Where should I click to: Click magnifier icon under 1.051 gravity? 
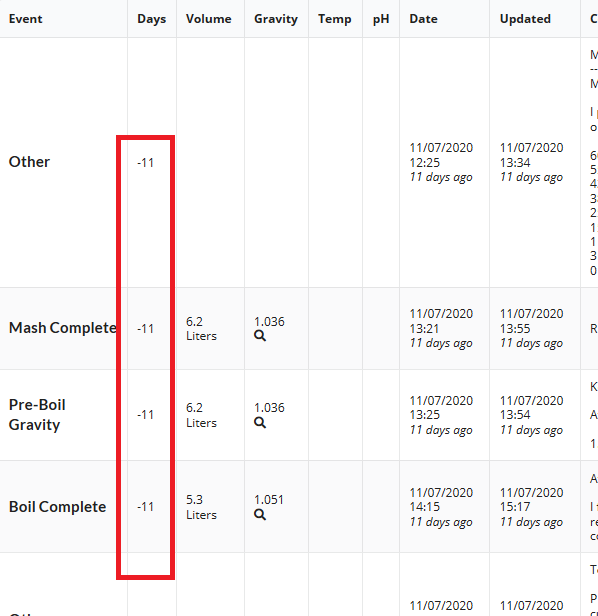point(260,515)
